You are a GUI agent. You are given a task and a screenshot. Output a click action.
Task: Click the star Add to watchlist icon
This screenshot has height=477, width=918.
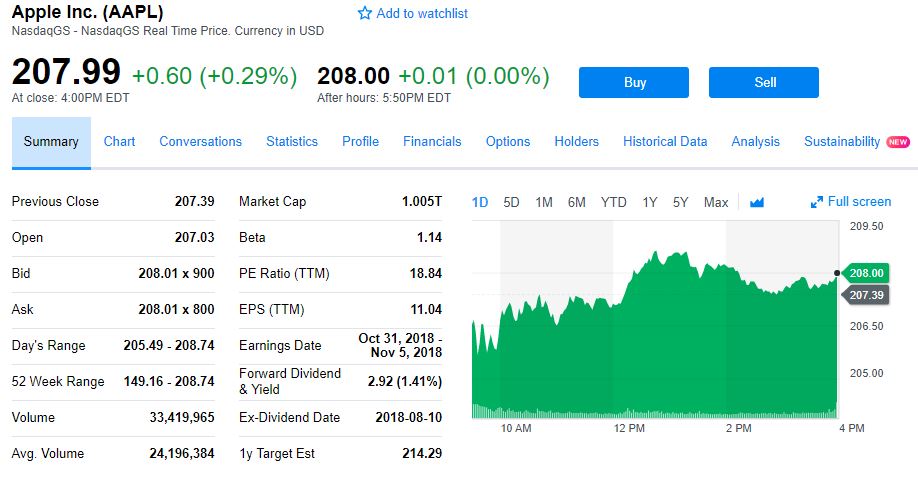pyautogui.click(x=365, y=14)
